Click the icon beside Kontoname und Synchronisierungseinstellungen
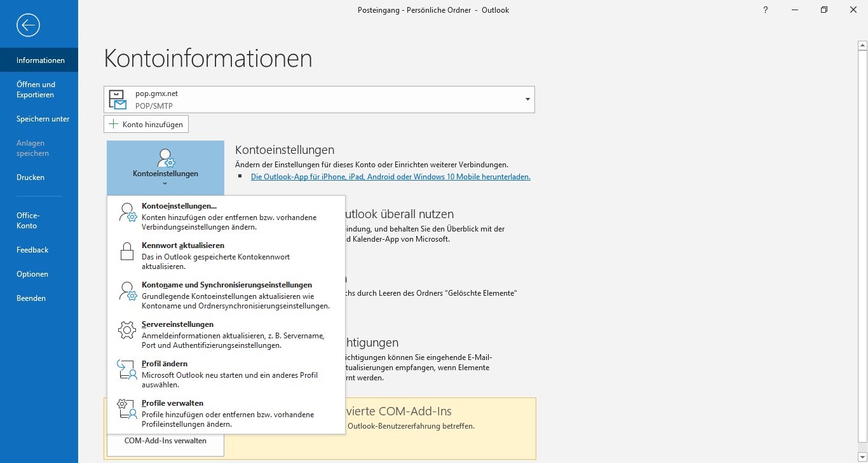Screen dimensions: 868x463 [128, 292]
